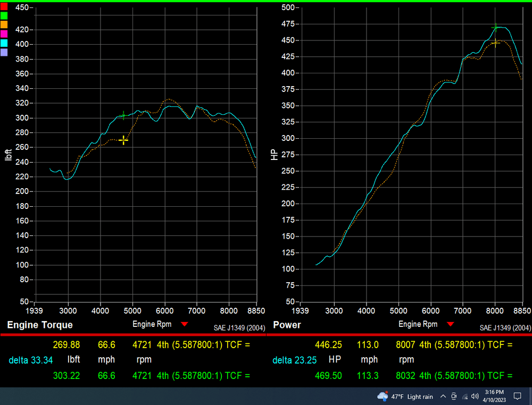Click the Engine Torque panel title

point(40,325)
